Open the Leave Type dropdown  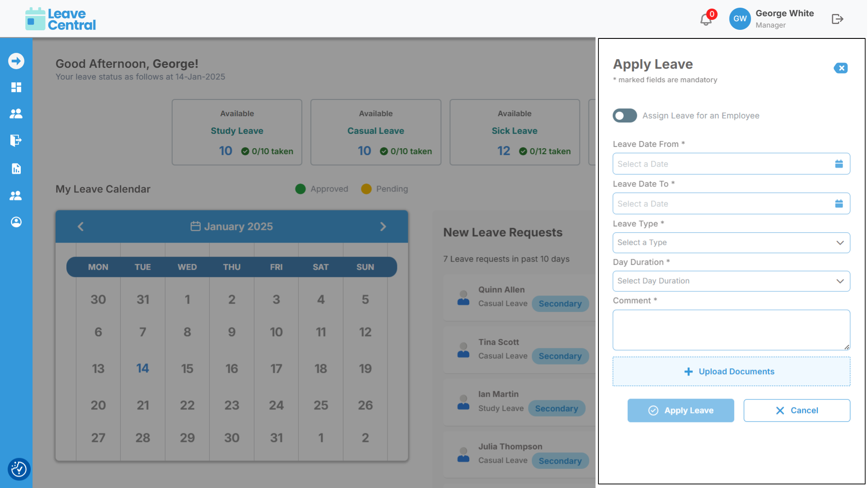tap(731, 243)
